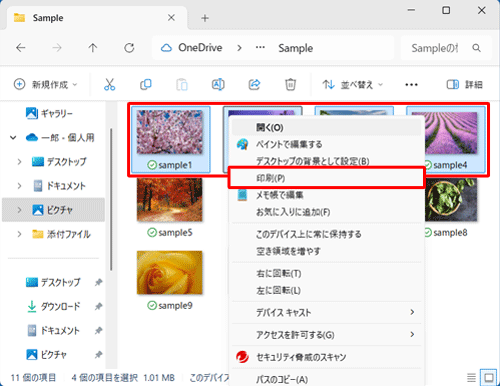Expand the chevron after OneDrive breadcrumb
Screen dimensions: 500x386
tap(239, 48)
